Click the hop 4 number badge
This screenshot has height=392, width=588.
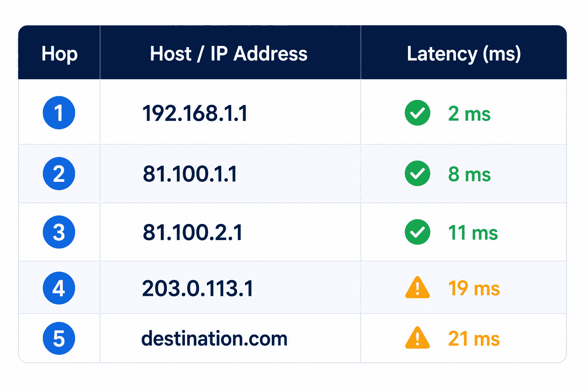pyautogui.click(x=59, y=288)
